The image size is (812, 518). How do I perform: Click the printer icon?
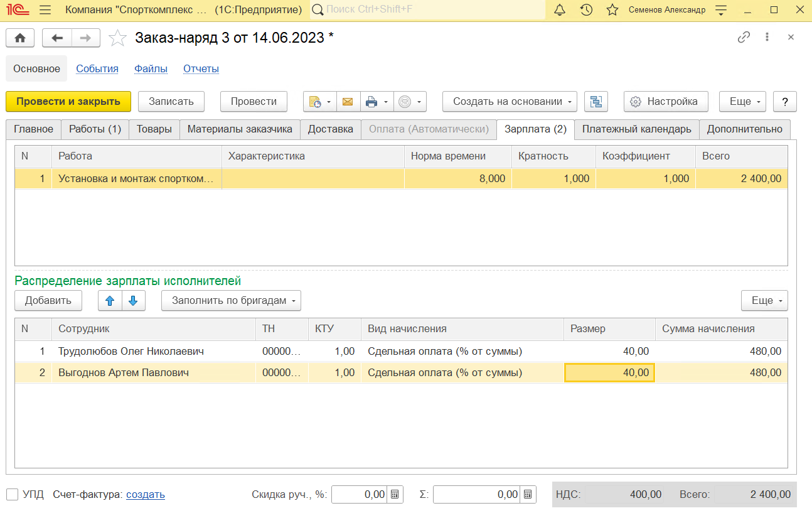tap(371, 101)
